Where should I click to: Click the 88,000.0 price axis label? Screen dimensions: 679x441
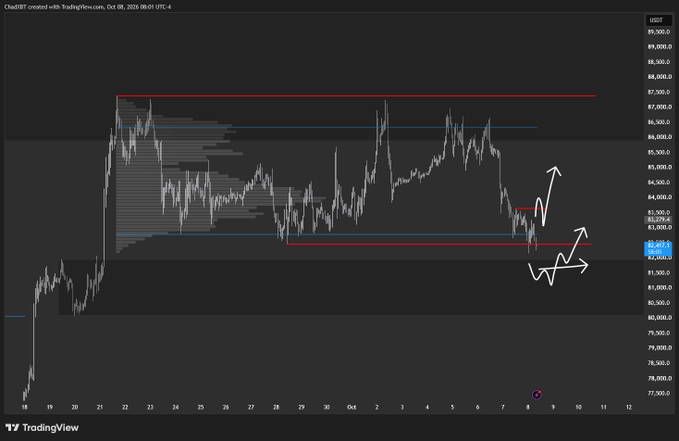[x=660, y=77]
